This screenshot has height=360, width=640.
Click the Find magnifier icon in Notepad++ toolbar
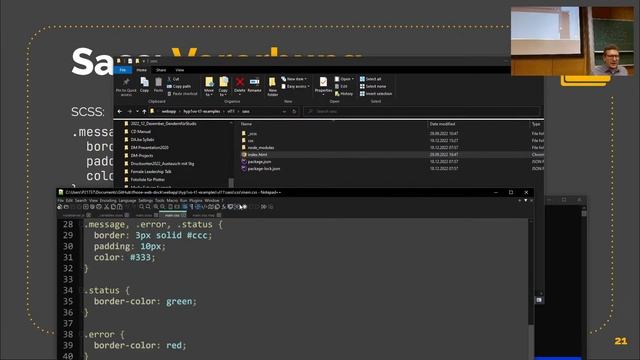click(x=142, y=207)
